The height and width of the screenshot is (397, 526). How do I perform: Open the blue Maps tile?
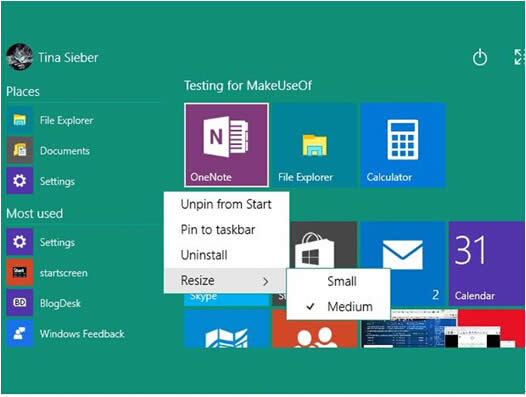coord(226,329)
